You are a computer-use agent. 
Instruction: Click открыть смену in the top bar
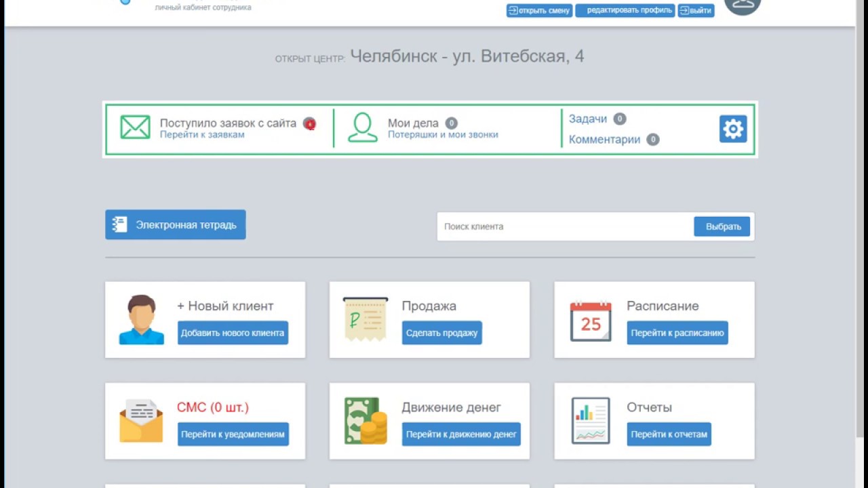coord(539,11)
